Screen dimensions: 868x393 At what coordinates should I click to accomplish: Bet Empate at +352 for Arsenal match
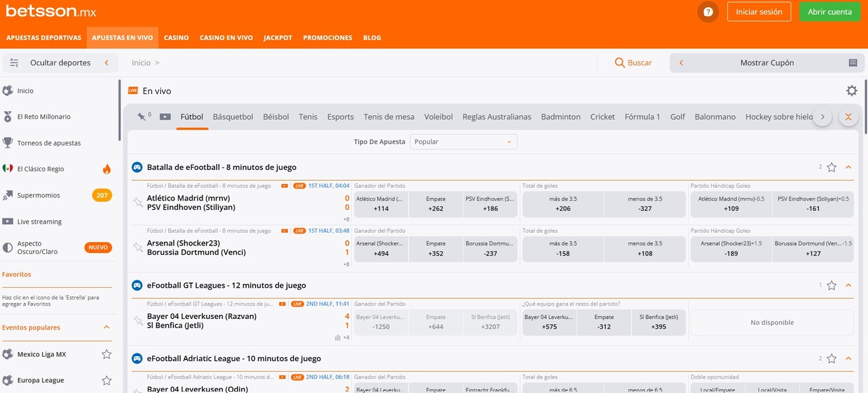[435, 249]
